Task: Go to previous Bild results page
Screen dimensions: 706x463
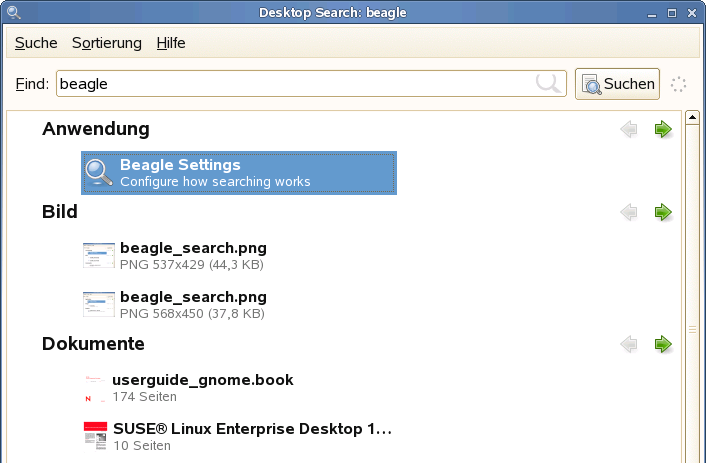Action: tap(629, 212)
